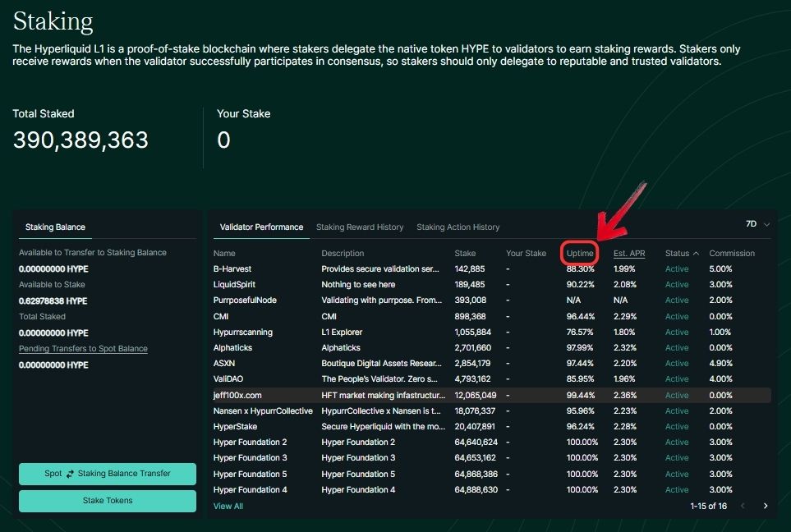Click the Name cell reading Hyper Foundation 2
This screenshot has width=791, height=532.
click(x=251, y=443)
